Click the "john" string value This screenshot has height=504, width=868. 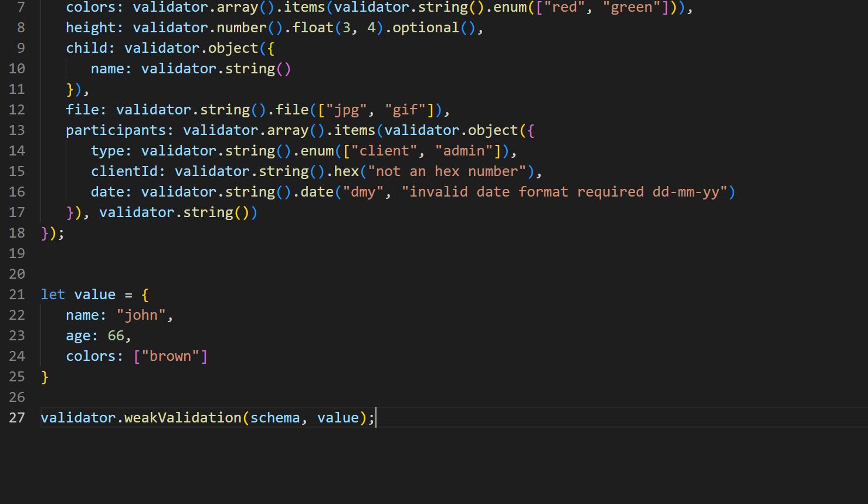coord(141,315)
